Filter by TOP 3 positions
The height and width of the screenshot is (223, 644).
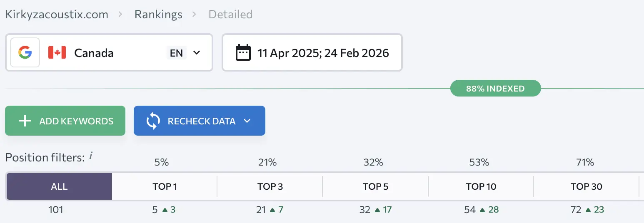(x=270, y=186)
